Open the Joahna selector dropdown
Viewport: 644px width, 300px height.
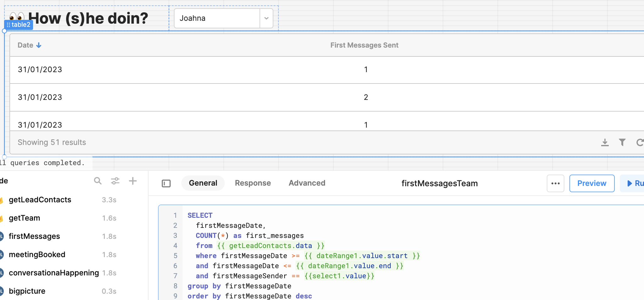tap(266, 18)
